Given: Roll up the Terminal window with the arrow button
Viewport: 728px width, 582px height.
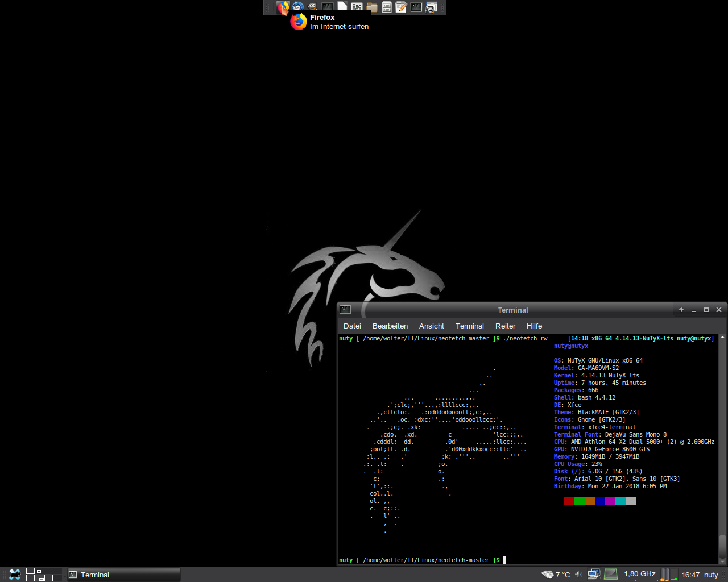Looking at the screenshot, I should (x=681, y=310).
